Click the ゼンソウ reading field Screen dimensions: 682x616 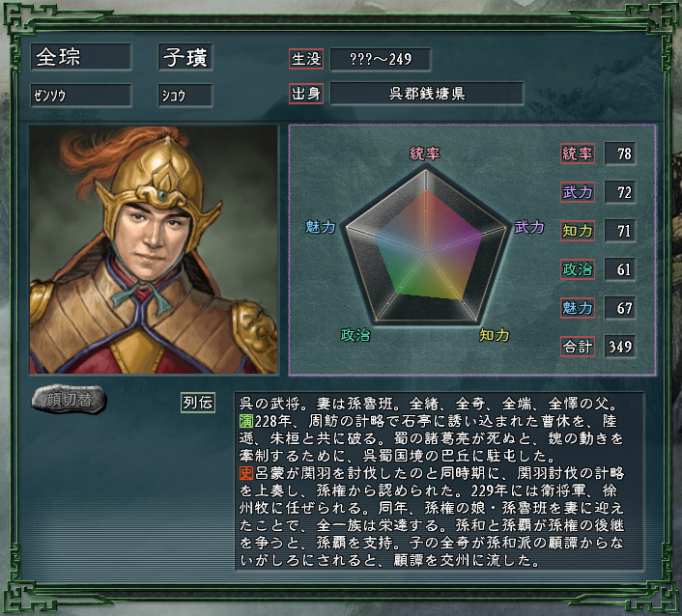(x=81, y=96)
